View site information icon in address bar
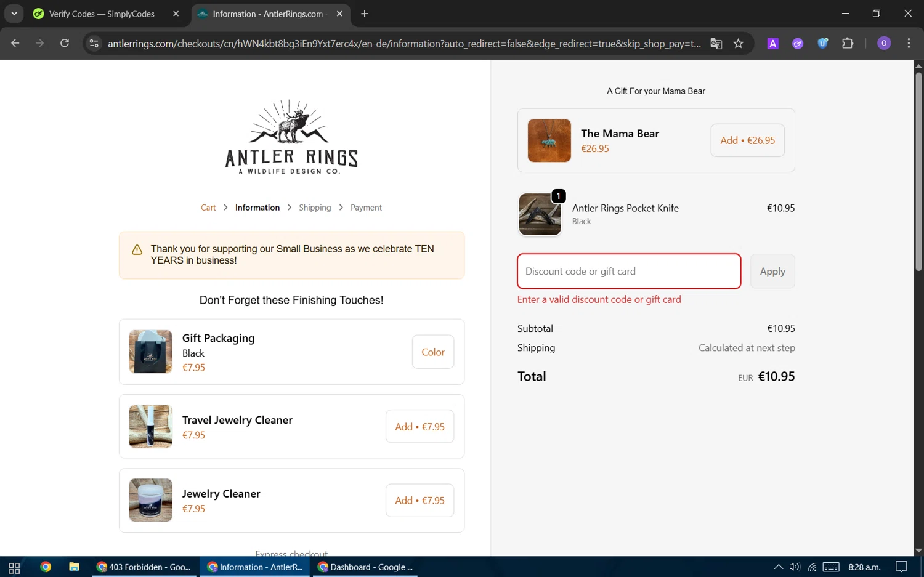Image resolution: width=924 pixels, height=577 pixels. coord(94,43)
